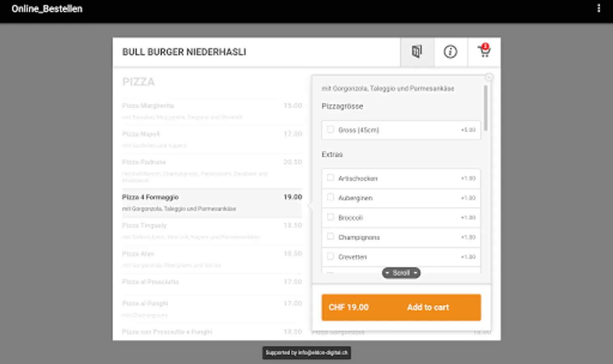Open the three-dot overflow menu
613x364 pixels.
[x=599, y=8]
